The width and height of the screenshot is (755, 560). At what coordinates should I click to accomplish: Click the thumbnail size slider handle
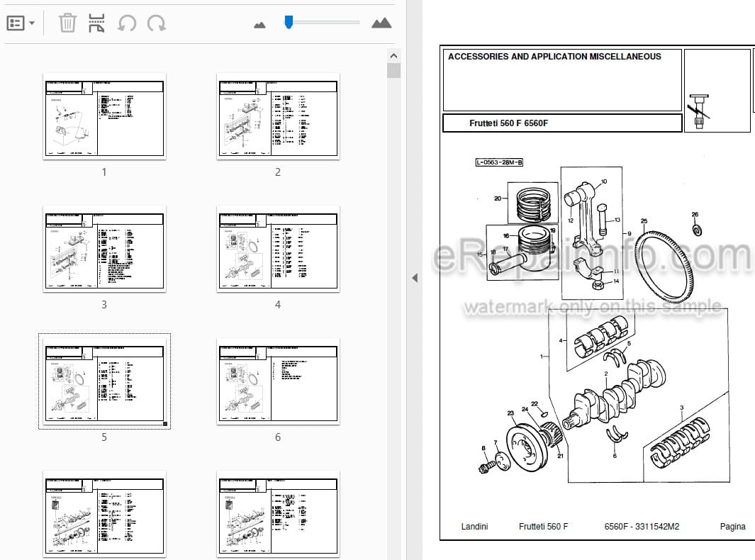(x=289, y=22)
